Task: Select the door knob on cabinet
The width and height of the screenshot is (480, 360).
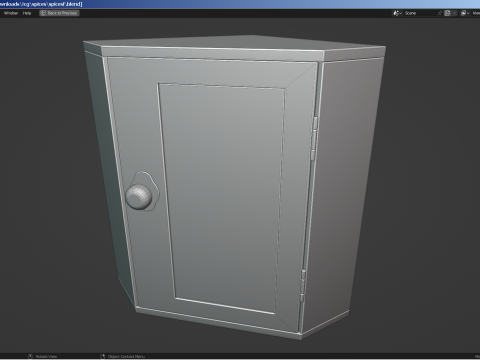Action: click(x=139, y=196)
